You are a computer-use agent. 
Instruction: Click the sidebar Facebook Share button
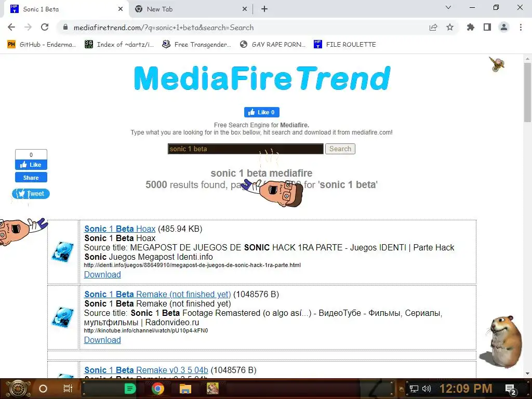31,178
